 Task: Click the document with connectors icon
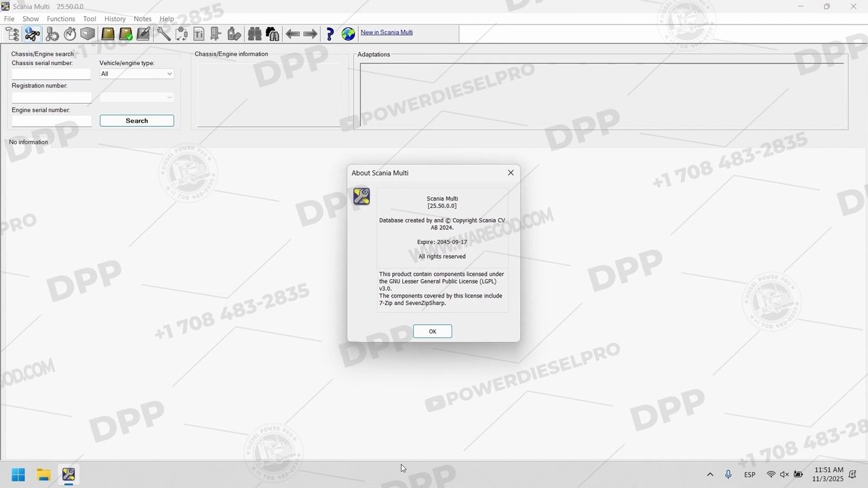181,33
